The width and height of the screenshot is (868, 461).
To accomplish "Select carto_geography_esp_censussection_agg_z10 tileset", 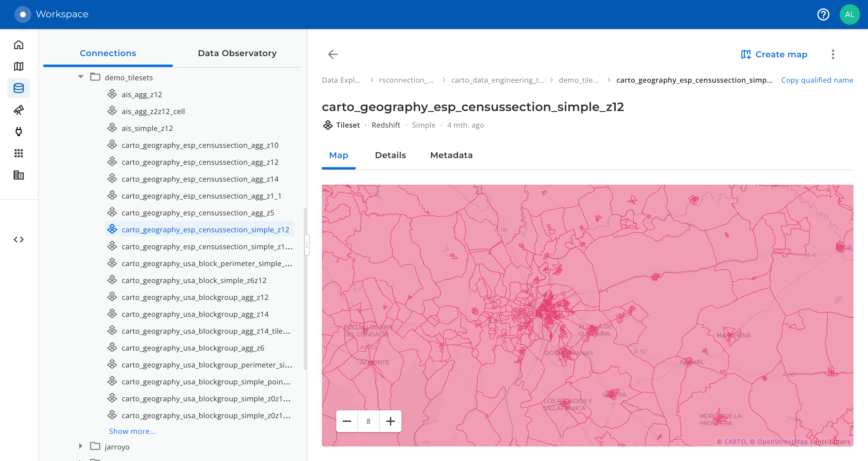I will point(200,145).
